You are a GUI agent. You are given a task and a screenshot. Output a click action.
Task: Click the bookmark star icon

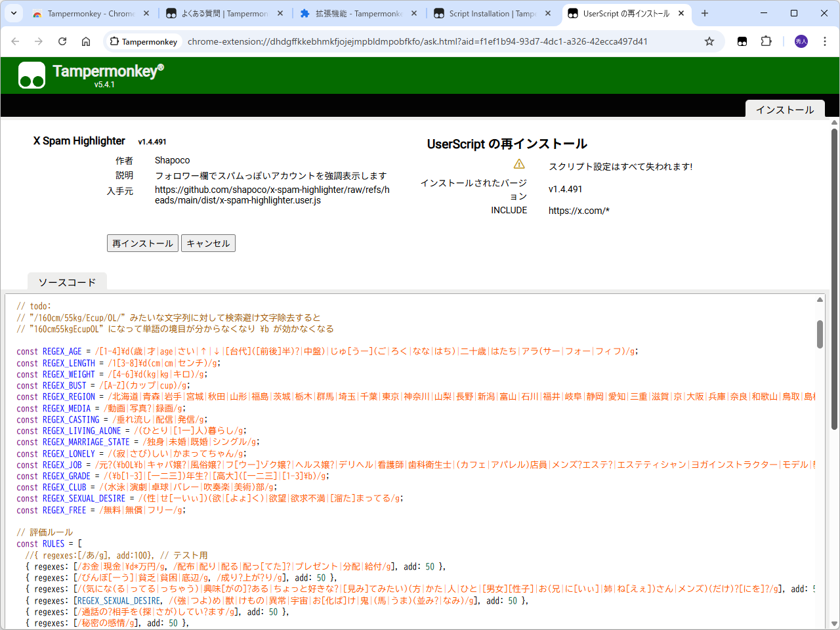point(709,41)
